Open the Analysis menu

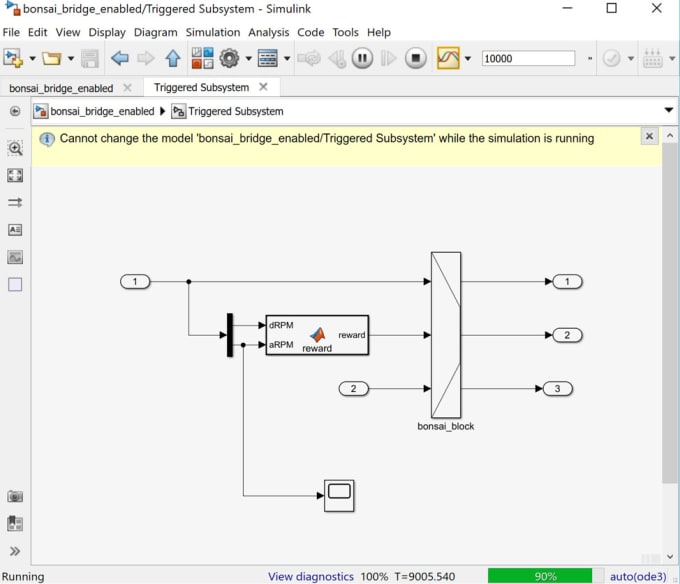268,33
